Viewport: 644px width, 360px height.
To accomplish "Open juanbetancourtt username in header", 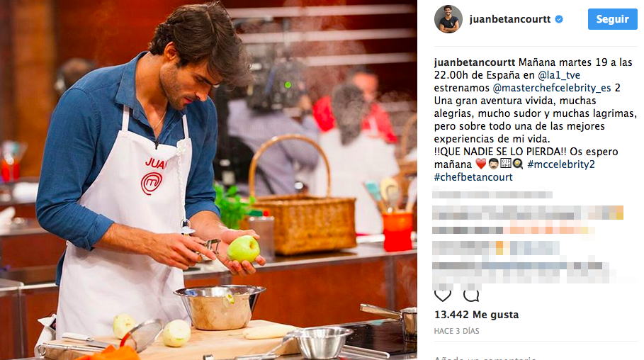I will [509, 19].
